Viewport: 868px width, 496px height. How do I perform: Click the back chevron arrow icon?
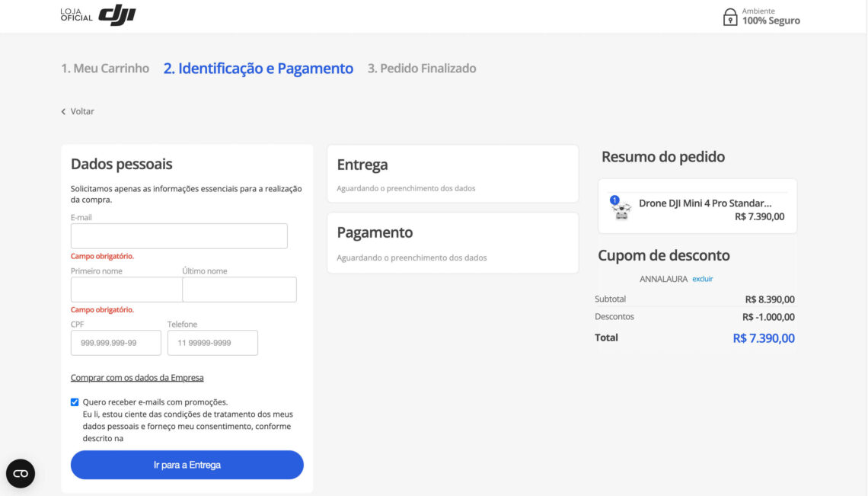pyautogui.click(x=64, y=112)
